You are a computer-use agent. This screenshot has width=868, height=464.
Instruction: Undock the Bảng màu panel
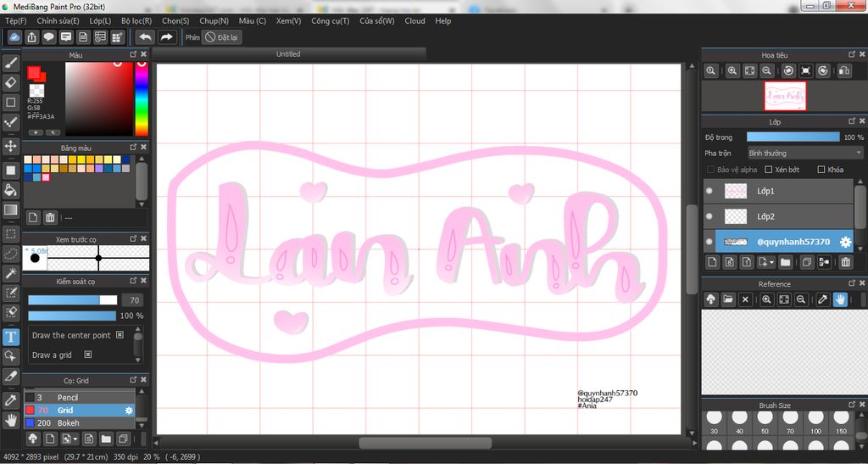pyautogui.click(x=133, y=148)
